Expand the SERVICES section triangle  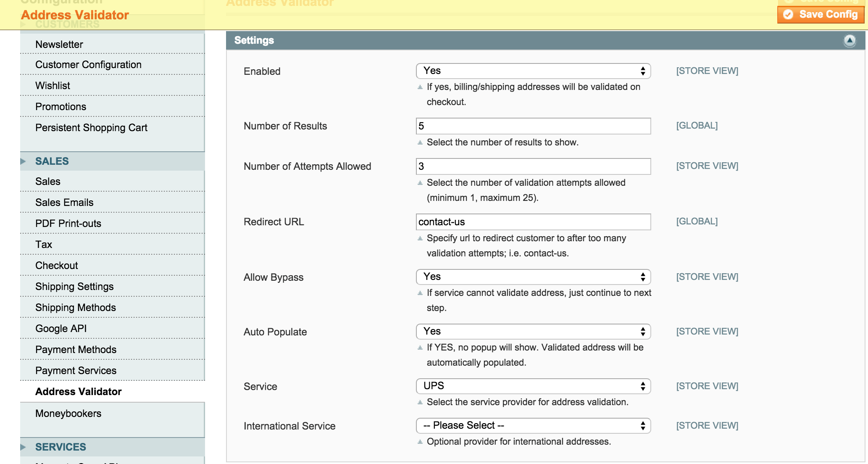click(24, 447)
